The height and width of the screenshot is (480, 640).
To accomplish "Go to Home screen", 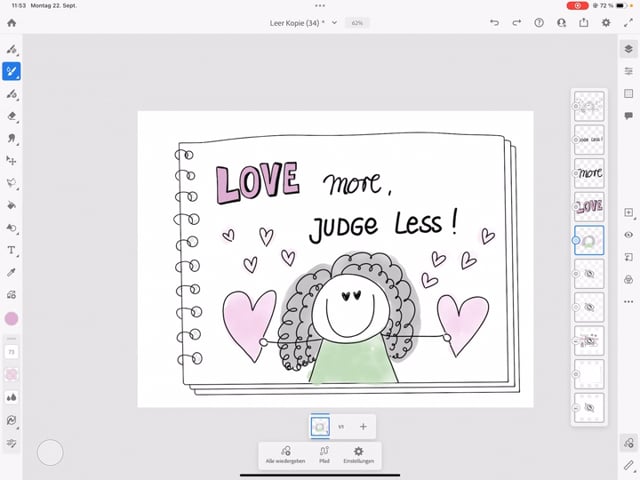I will point(12,22).
